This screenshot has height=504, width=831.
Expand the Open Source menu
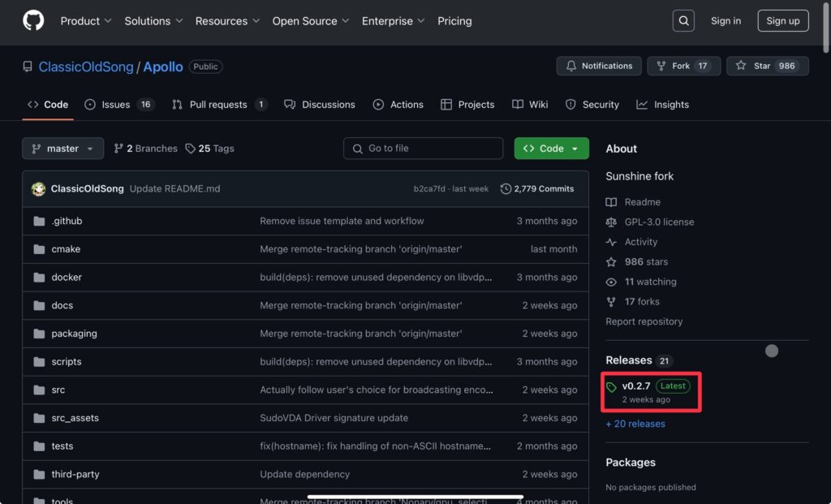pyautogui.click(x=311, y=20)
